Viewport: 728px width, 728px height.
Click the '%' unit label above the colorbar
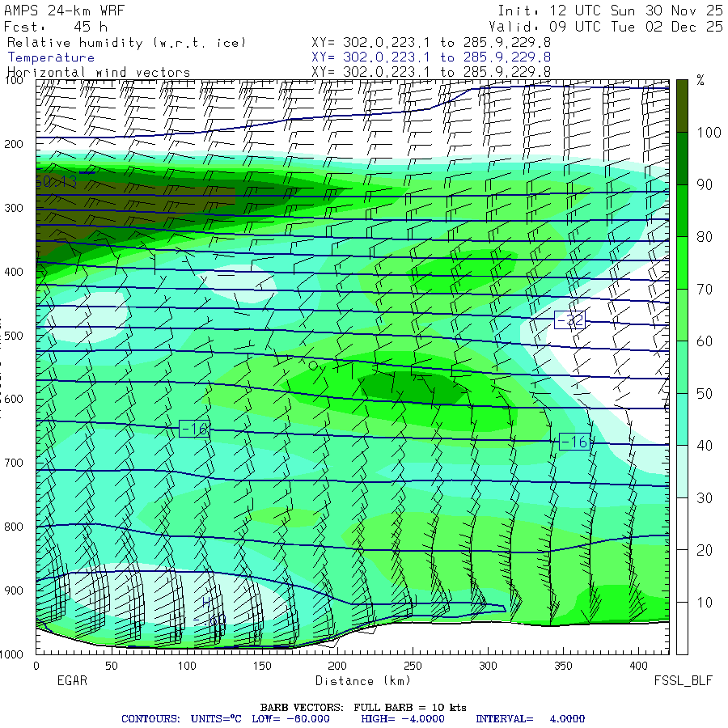(700, 81)
